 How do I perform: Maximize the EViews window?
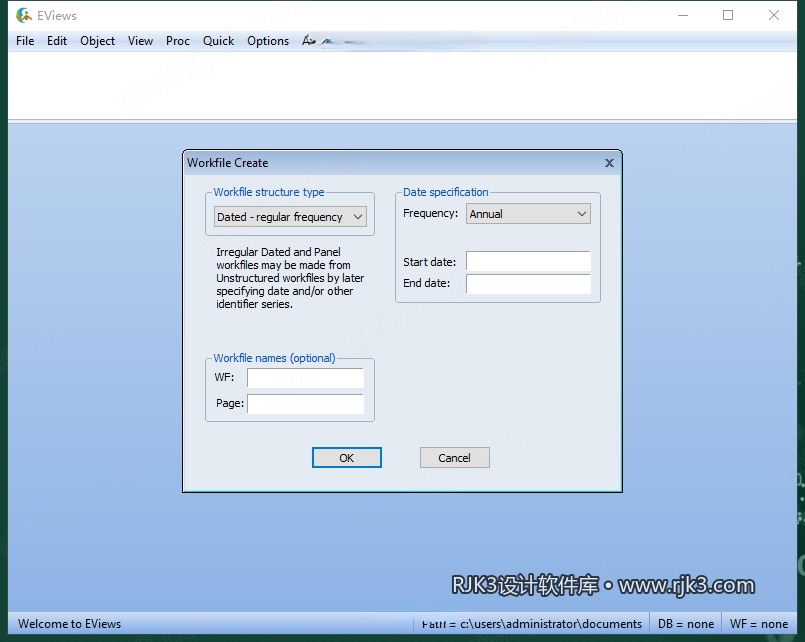728,15
